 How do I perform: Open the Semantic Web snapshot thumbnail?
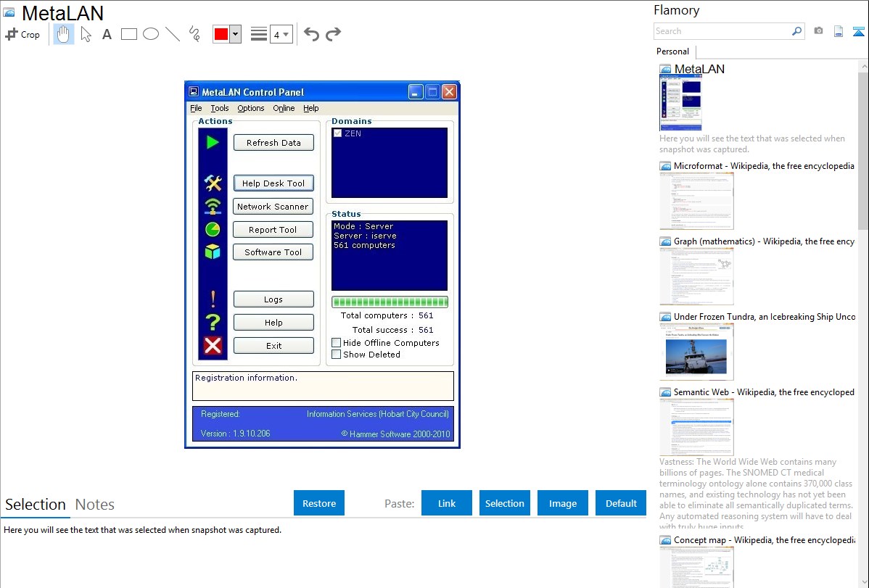click(696, 427)
